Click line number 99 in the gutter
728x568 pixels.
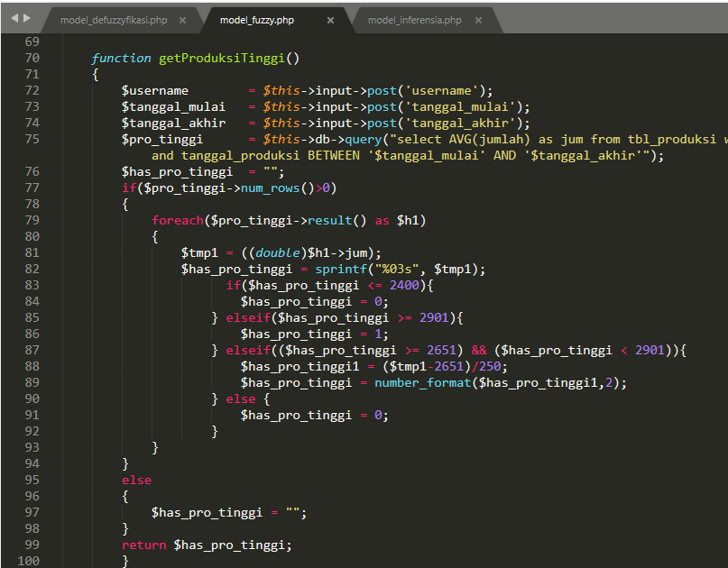(29, 545)
